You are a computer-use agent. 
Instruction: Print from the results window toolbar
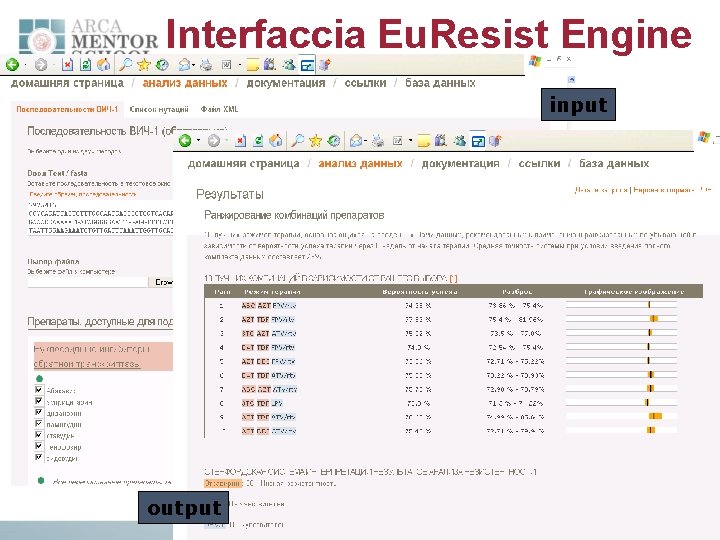pyautogui.click(x=378, y=141)
